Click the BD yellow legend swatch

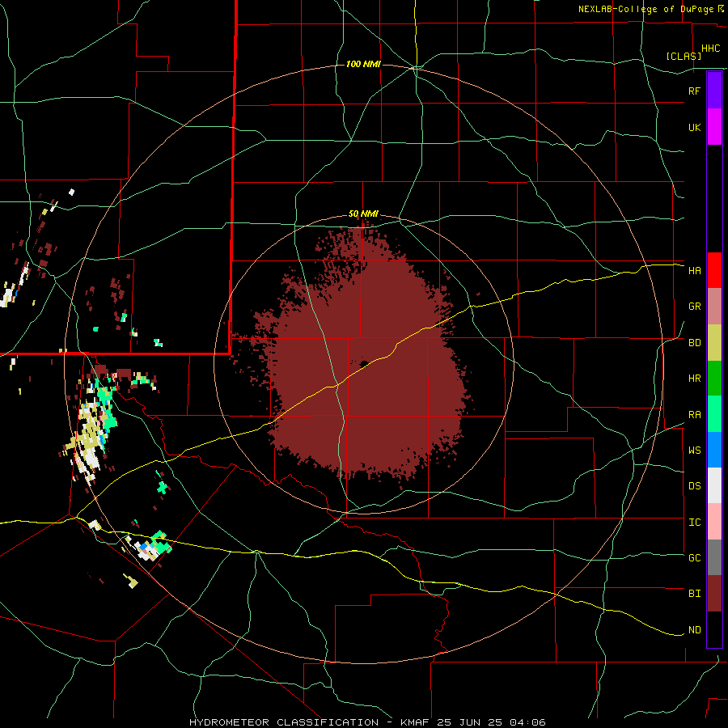714,343
